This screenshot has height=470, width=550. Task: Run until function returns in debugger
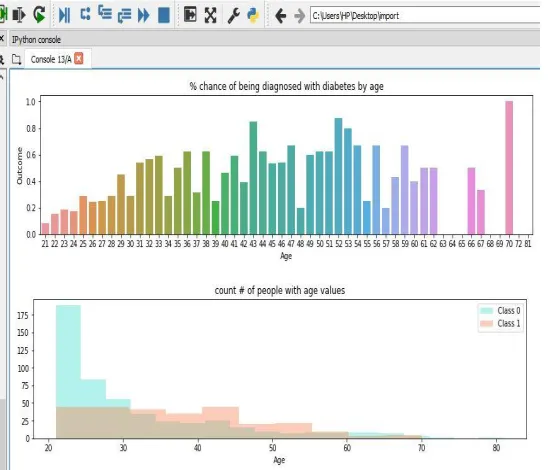point(124,16)
